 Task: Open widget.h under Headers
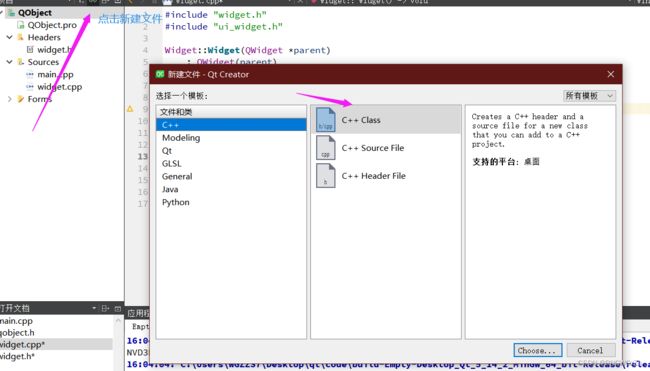point(54,50)
